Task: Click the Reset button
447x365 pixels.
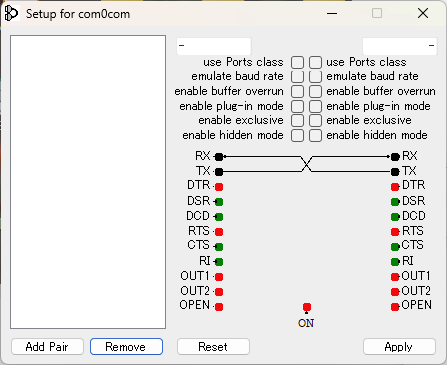Action: coord(213,347)
